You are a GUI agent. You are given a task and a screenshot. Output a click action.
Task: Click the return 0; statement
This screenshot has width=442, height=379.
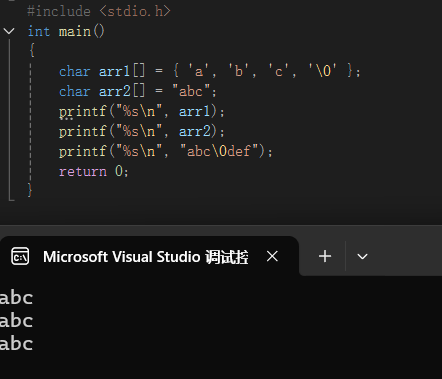(94, 171)
